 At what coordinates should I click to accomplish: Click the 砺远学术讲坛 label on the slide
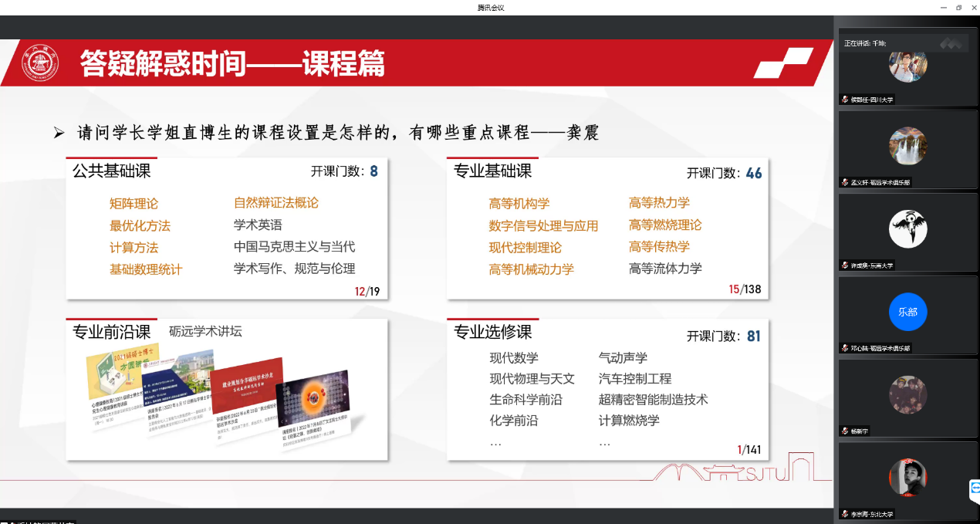tap(205, 331)
